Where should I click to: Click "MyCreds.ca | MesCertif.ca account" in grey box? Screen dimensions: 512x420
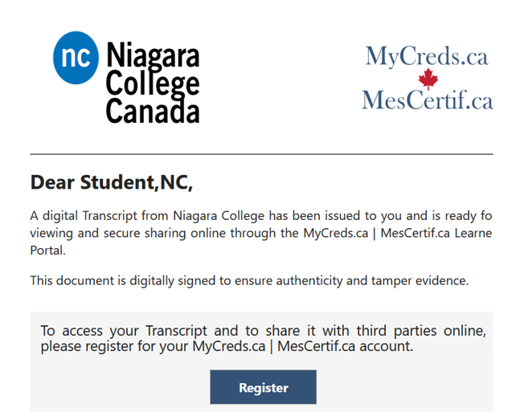coord(301,347)
